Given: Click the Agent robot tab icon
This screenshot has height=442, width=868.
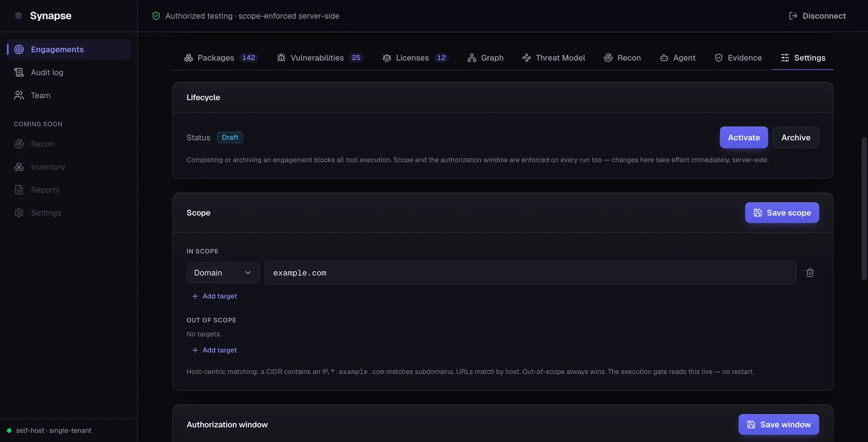Looking at the screenshot, I should pyautogui.click(x=664, y=57).
